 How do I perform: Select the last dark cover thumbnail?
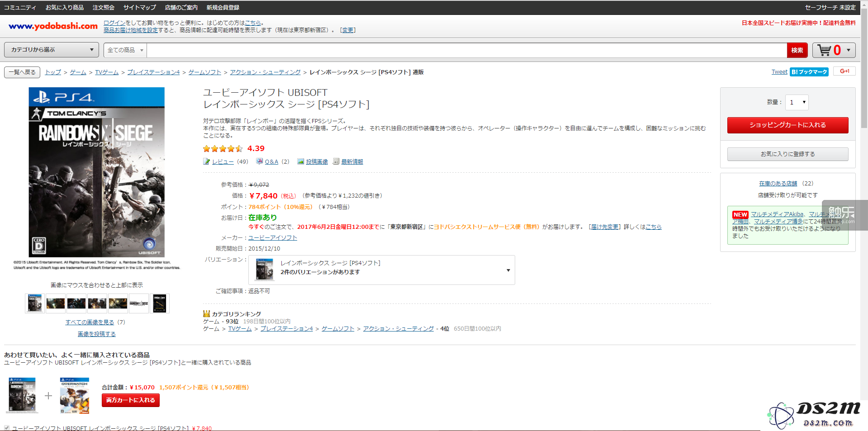click(160, 303)
